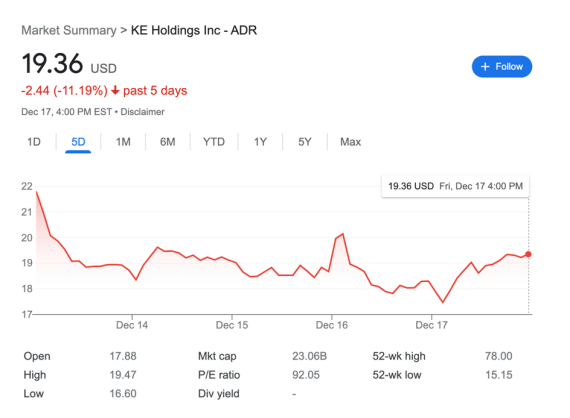The width and height of the screenshot is (570, 418).
Task: Show the YTD range tab
Action: [x=214, y=142]
